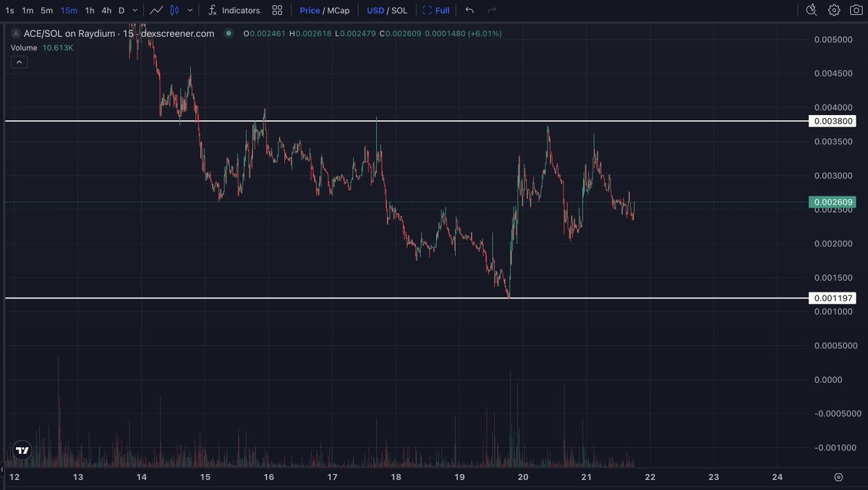Screen dimensions: 868x490
Task: Click the 0.002000 price axis label
Action: (832, 243)
